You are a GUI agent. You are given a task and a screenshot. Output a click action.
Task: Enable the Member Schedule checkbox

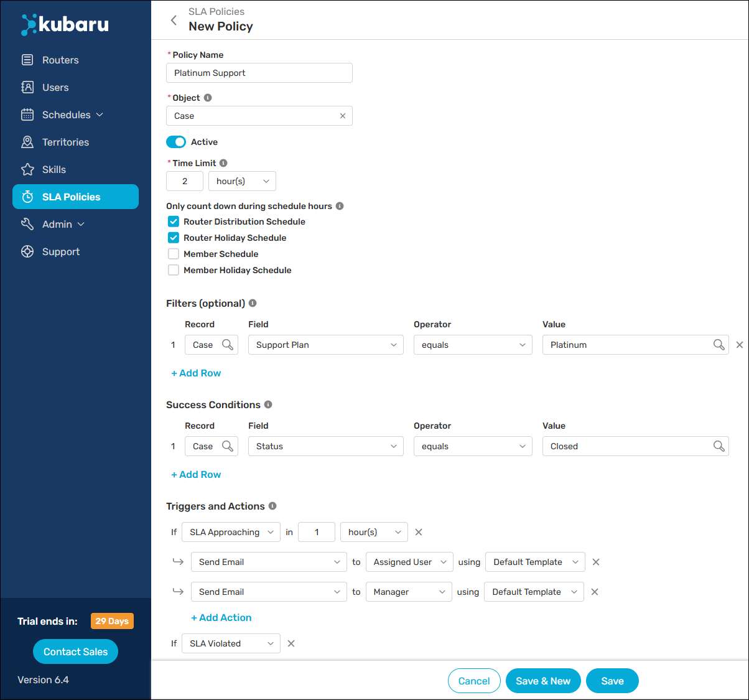[x=174, y=254]
